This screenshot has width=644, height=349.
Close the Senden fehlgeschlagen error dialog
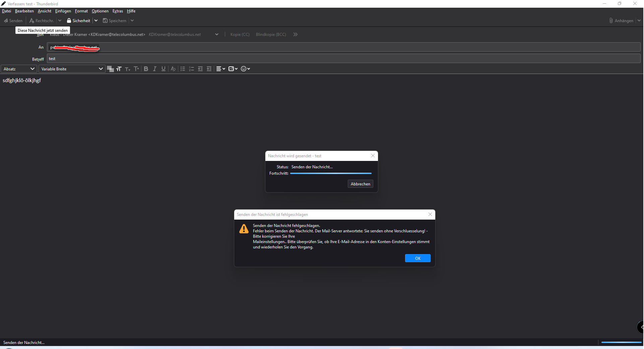(x=430, y=215)
